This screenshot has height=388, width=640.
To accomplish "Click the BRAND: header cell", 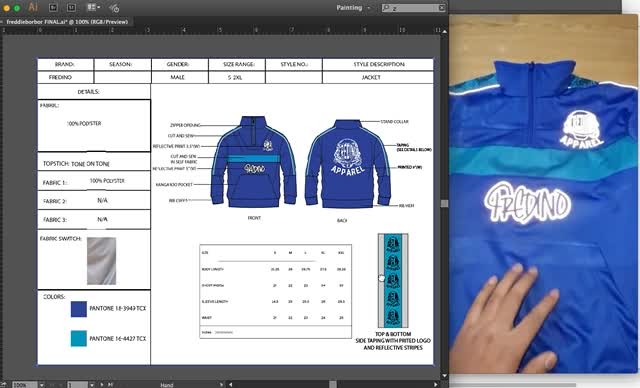I will click(65, 64).
